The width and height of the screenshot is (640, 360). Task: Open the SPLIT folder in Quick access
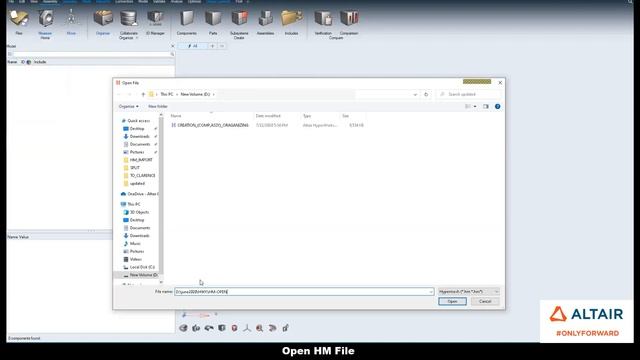coord(135,168)
